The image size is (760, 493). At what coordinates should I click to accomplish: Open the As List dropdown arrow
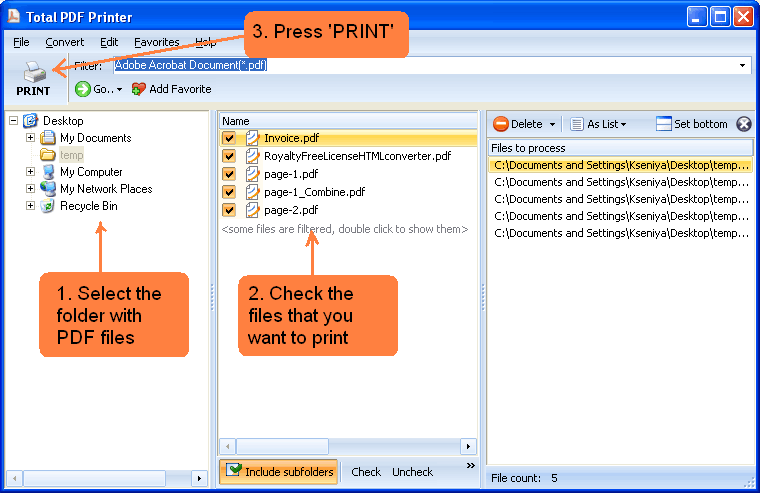623,125
